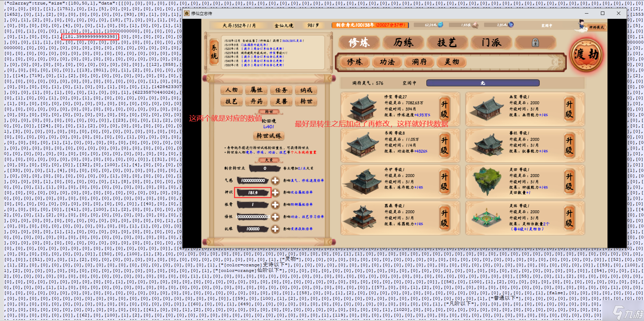Click the 981岁 age text

point(313,25)
